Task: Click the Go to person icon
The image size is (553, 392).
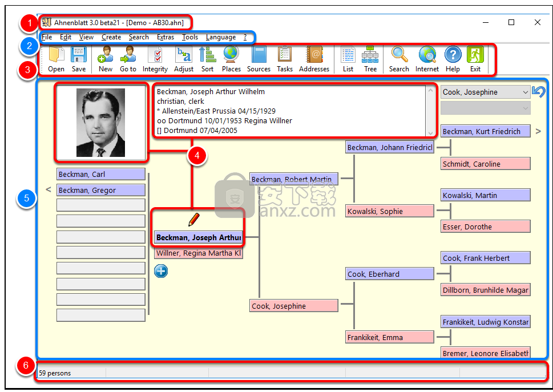Action: (x=128, y=55)
